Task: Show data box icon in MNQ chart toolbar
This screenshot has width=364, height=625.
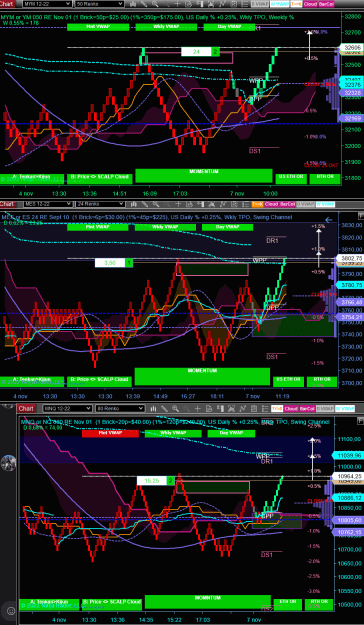Action: click(209, 409)
